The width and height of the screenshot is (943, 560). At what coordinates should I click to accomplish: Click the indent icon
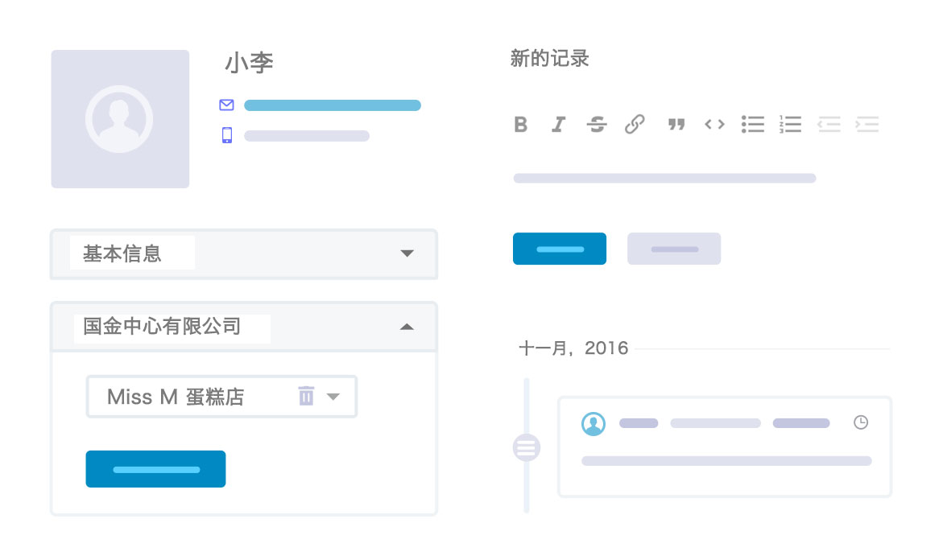click(867, 125)
